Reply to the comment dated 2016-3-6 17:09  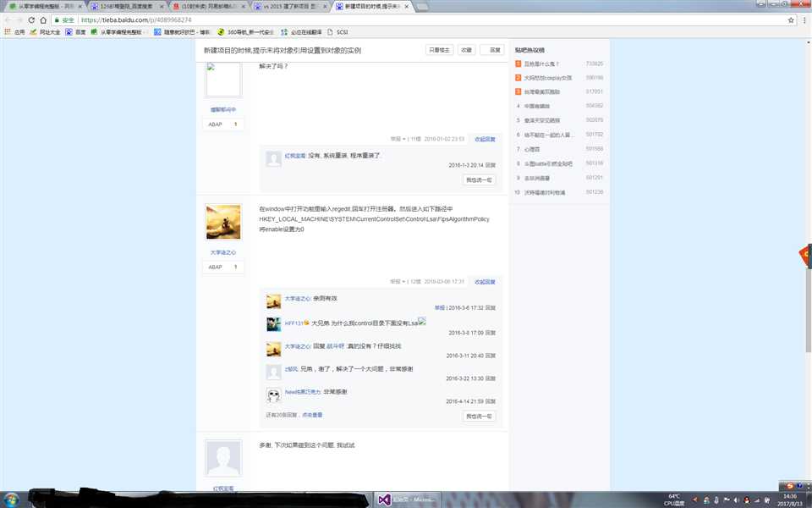point(490,333)
